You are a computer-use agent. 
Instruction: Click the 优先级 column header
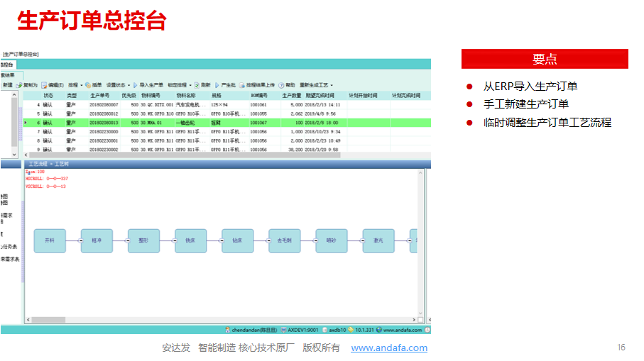click(x=129, y=96)
